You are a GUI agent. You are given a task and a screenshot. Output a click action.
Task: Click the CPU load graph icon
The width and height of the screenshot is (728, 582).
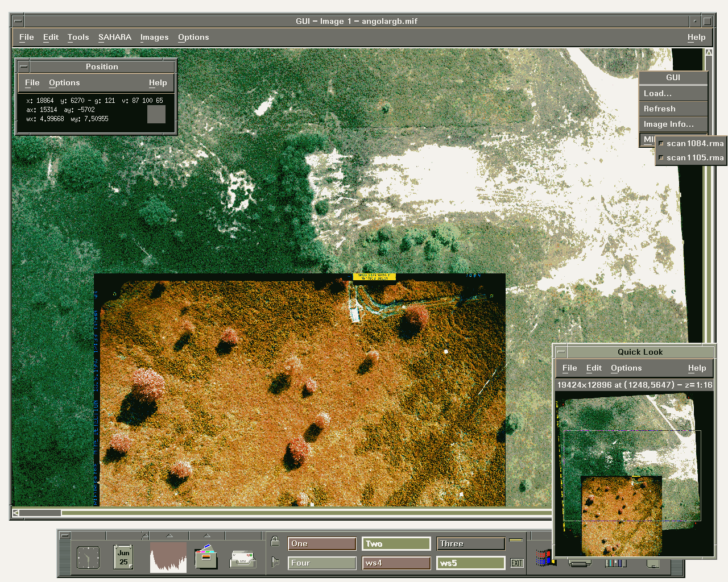168,557
